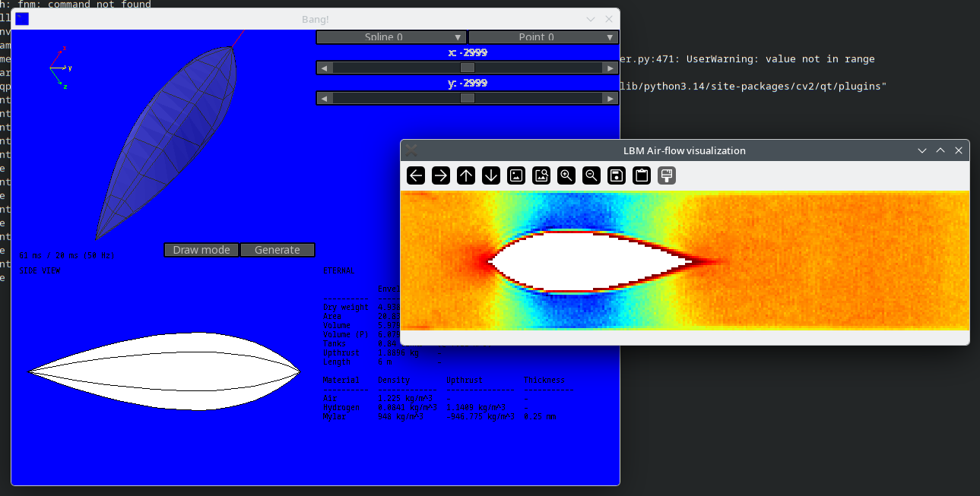Viewport: 980px width, 496px height.
Task: Expand the Spline 0 dropdown
Action: [x=392, y=37]
